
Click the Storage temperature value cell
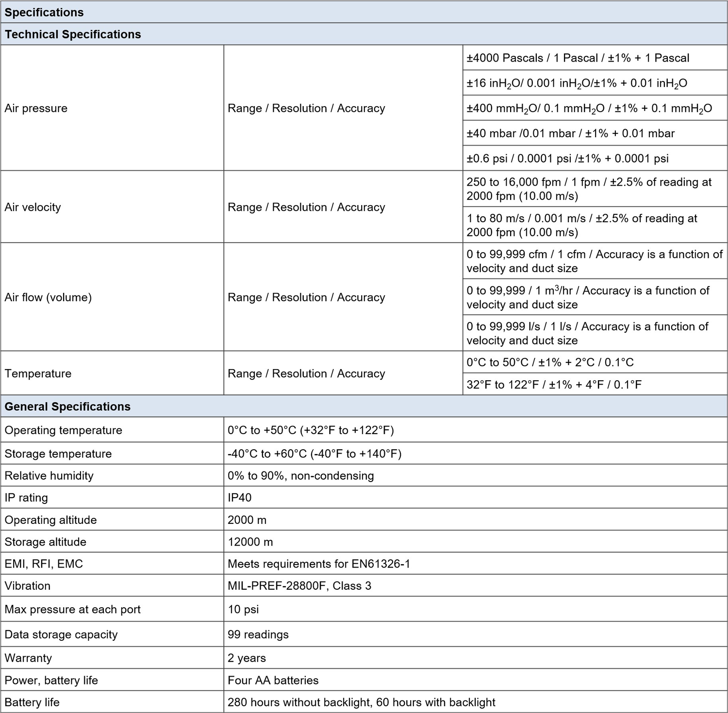click(314, 454)
